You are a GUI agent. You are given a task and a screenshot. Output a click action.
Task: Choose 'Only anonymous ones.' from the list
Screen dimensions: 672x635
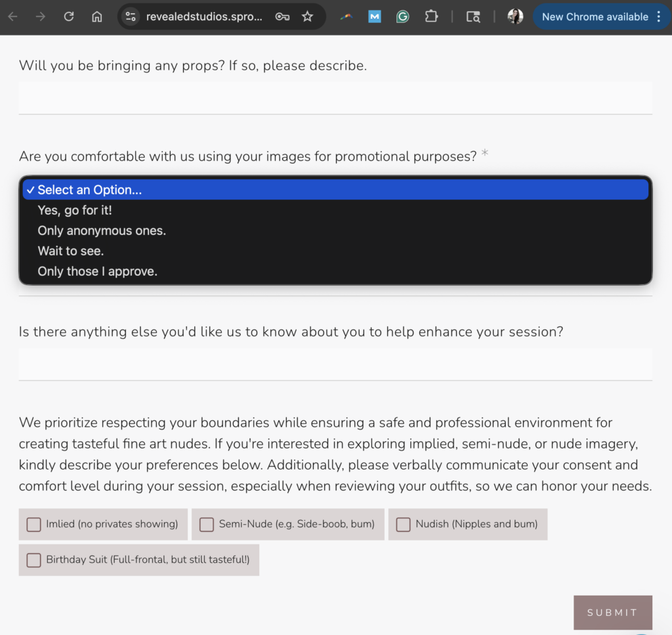(x=101, y=230)
